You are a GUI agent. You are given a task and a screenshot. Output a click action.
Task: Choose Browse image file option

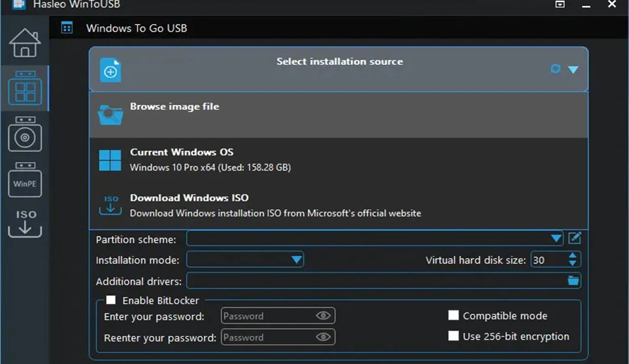coord(338,115)
